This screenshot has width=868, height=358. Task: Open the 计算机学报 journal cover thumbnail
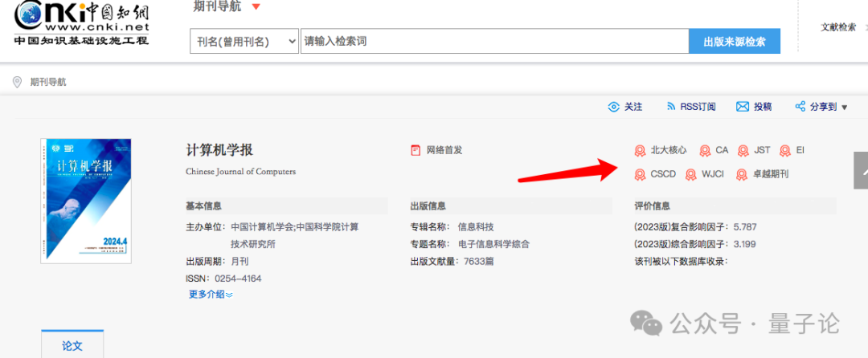click(86, 201)
